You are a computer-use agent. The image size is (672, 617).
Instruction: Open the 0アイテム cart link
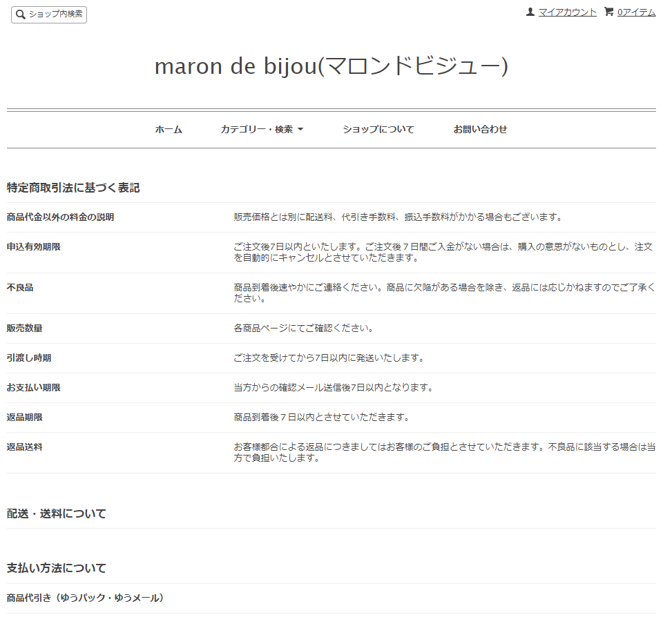(x=636, y=12)
